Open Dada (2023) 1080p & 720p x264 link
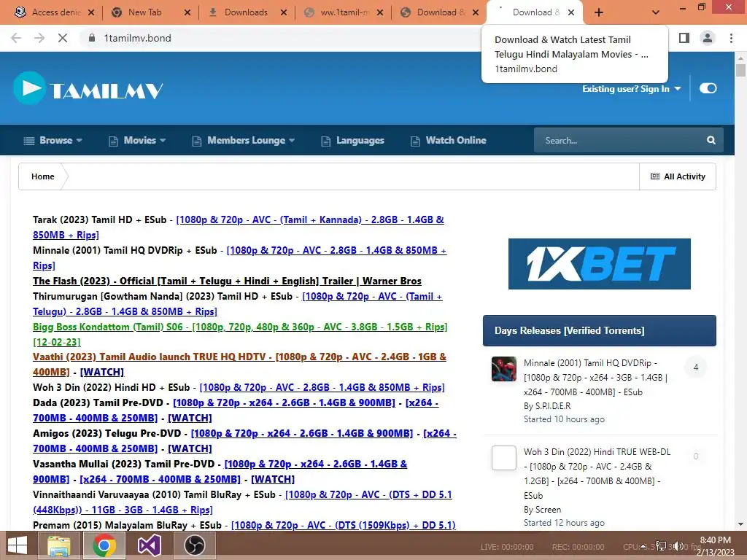 (284, 402)
